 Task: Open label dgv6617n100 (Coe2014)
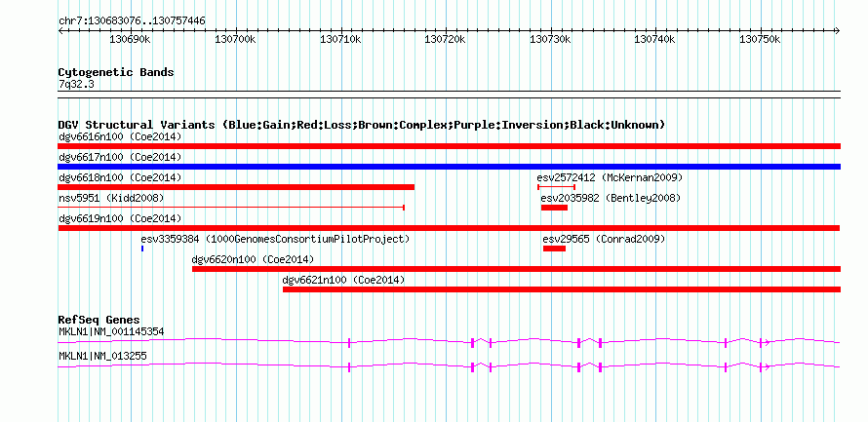coord(120,157)
